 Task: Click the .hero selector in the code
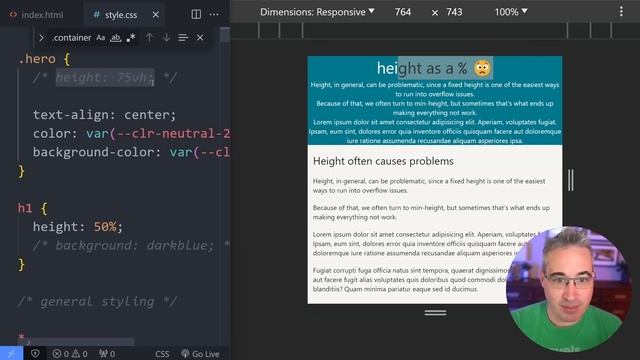[37, 59]
